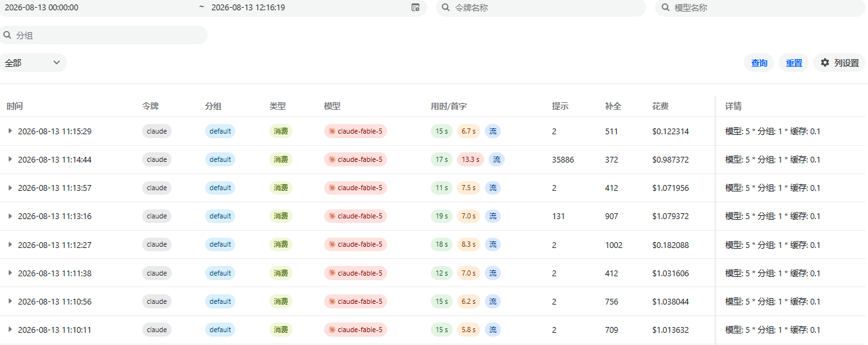
Task: Click the 用时/首字 column header
Action: pyautogui.click(x=449, y=106)
